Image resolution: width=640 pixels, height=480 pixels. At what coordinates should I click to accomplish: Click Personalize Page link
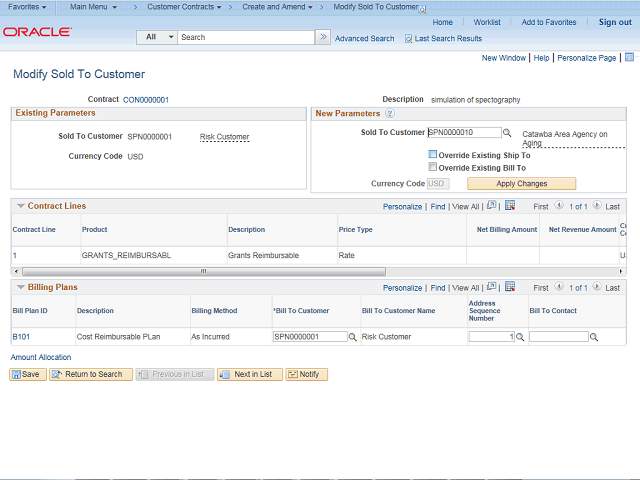click(587, 58)
